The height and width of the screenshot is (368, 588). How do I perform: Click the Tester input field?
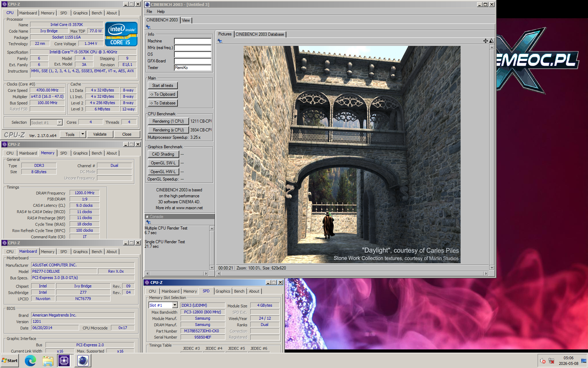192,68
